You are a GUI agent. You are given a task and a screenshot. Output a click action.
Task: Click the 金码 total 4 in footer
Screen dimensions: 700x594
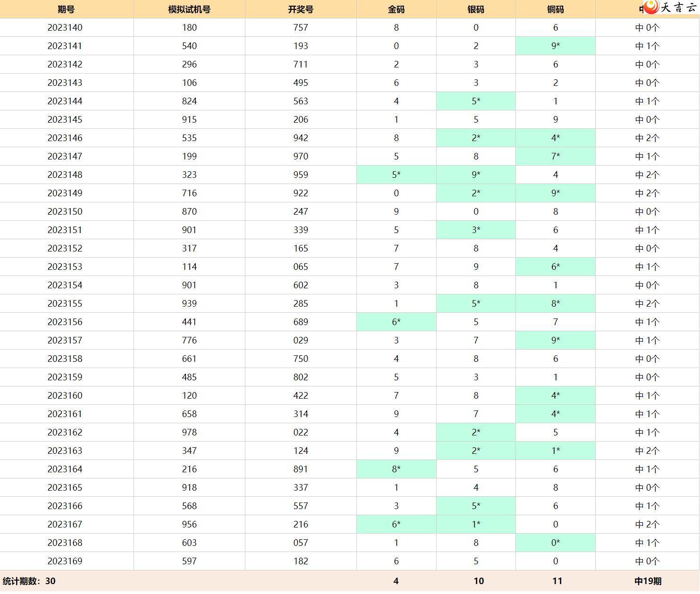pos(396,581)
